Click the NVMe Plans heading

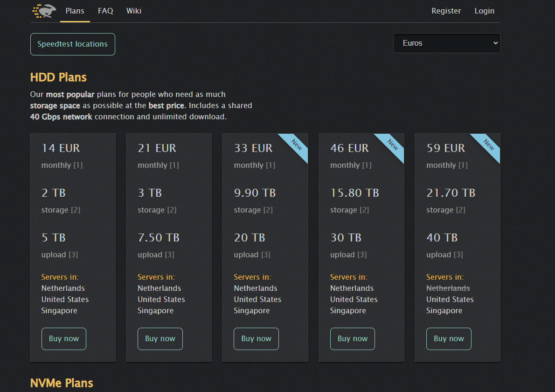tap(62, 383)
